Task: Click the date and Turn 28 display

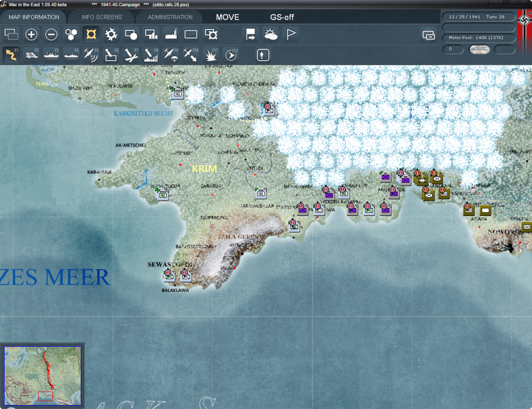Action: (x=478, y=17)
